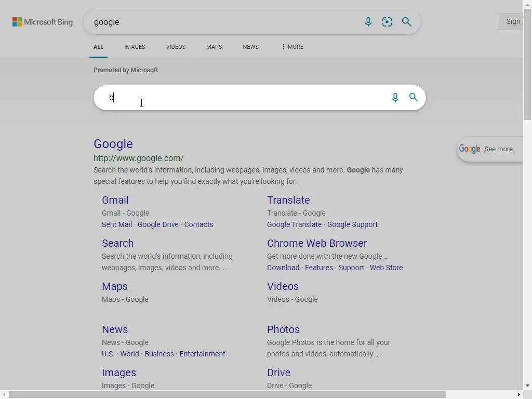Image resolution: width=532 pixels, height=399 pixels.
Task: Click the horizontal scrollbar right arrow
Action: coord(518,395)
